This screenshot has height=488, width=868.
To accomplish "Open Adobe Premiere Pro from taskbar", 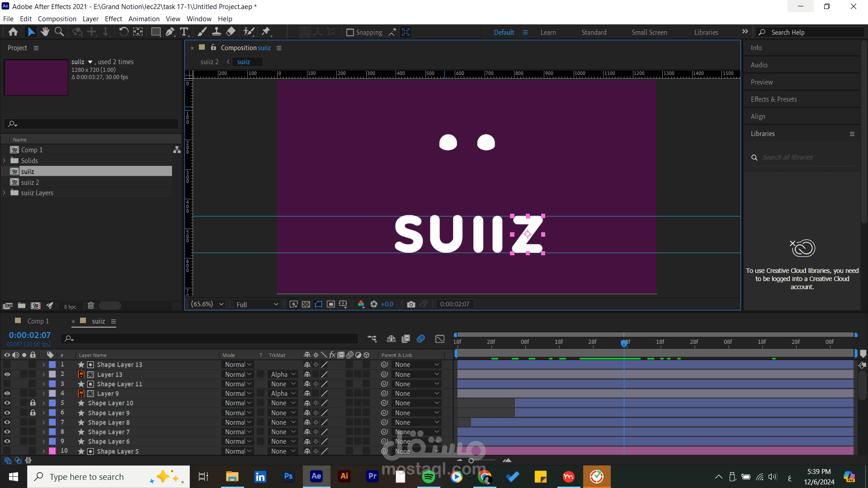I will pos(372,476).
